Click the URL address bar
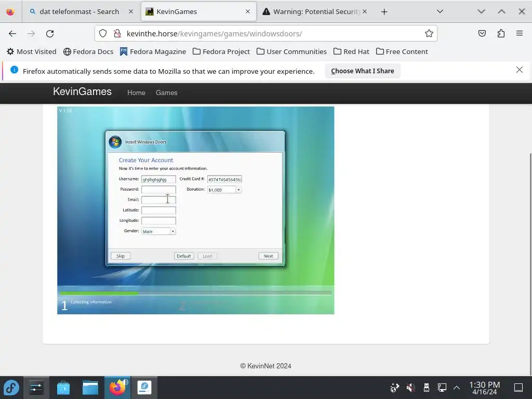This screenshot has width=532, height=399. (x=265, y=33)
